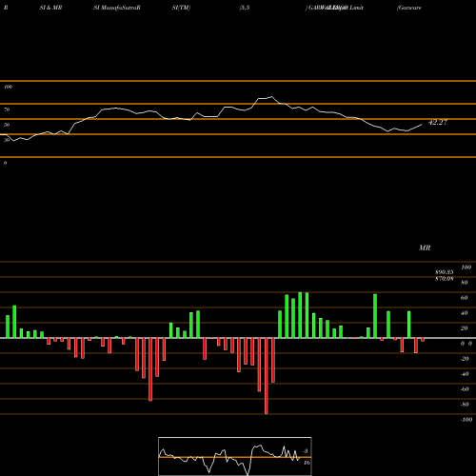Screen dimensions: 476x476
Task: Select the price value '890.35'
Action: click(445, 272)
